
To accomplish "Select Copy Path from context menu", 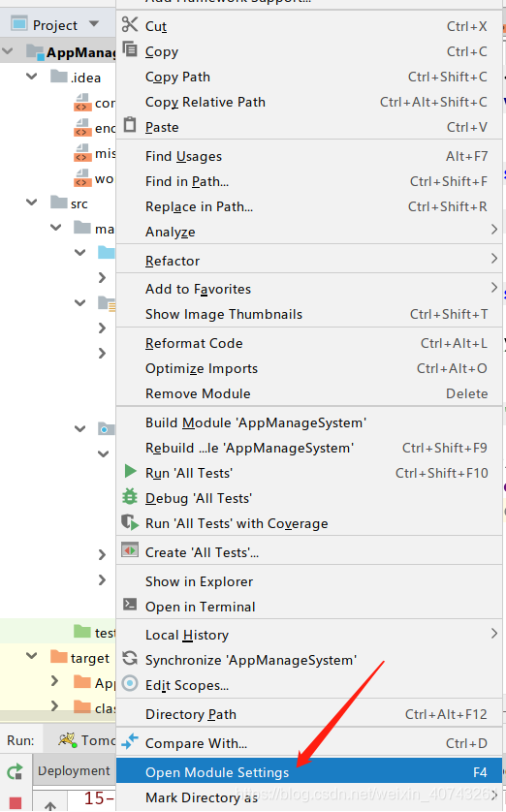I will (309, 78).
